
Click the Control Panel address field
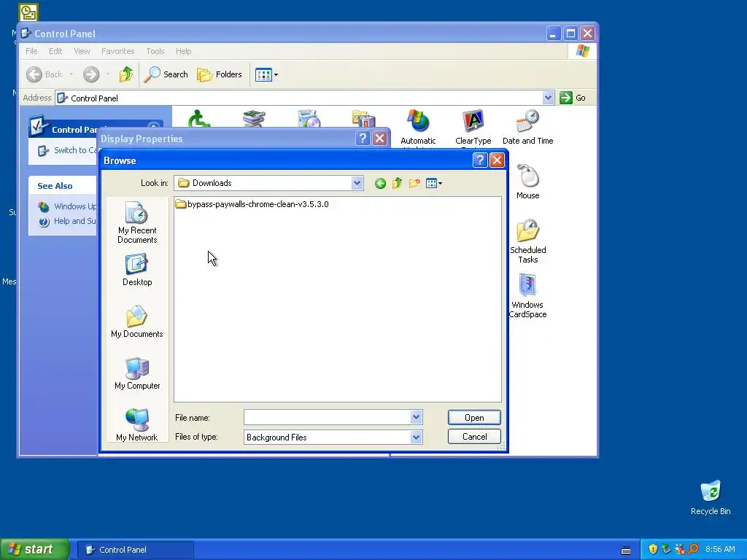298,98
